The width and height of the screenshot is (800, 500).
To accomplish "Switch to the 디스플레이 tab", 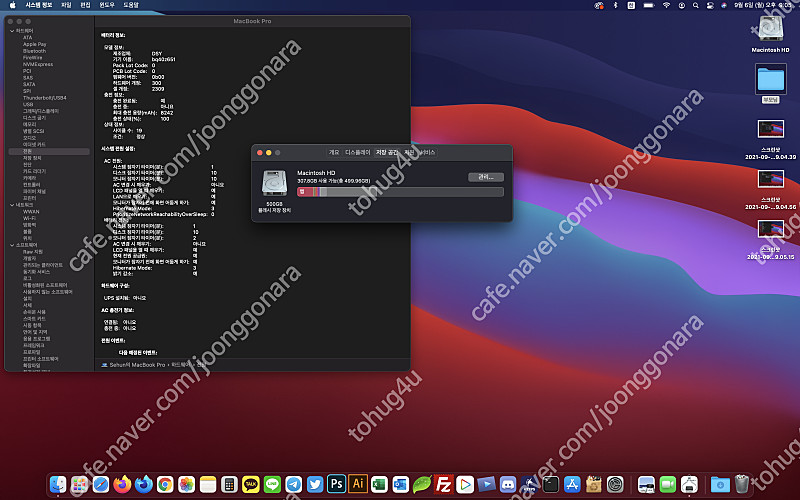I will (x=357, y=152).
